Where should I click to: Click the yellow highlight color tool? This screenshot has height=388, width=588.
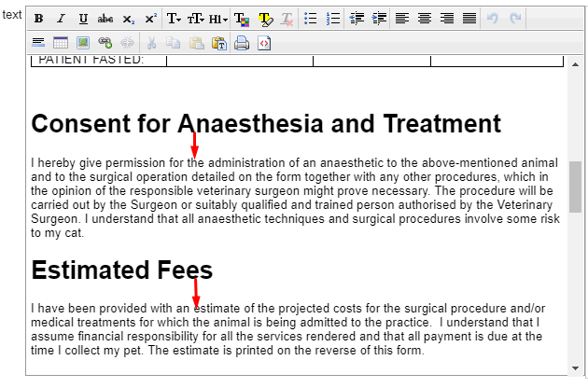coord(264,19)
